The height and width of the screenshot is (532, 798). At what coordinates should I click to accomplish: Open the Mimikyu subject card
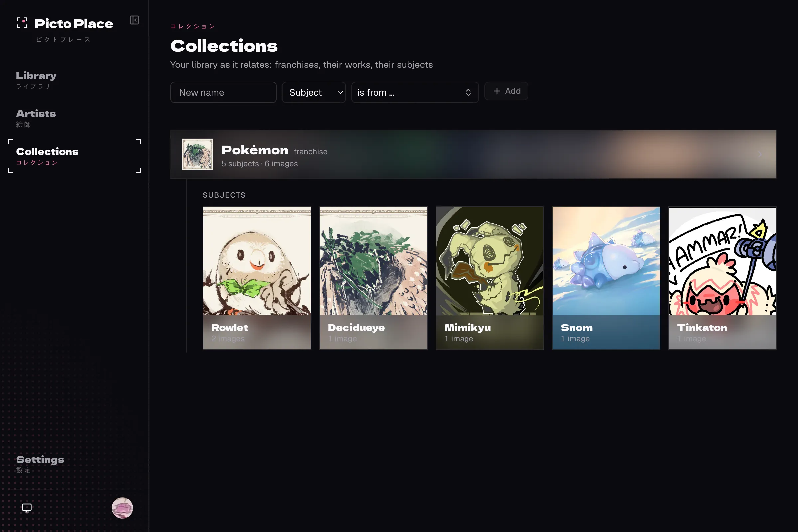[489, 278]
